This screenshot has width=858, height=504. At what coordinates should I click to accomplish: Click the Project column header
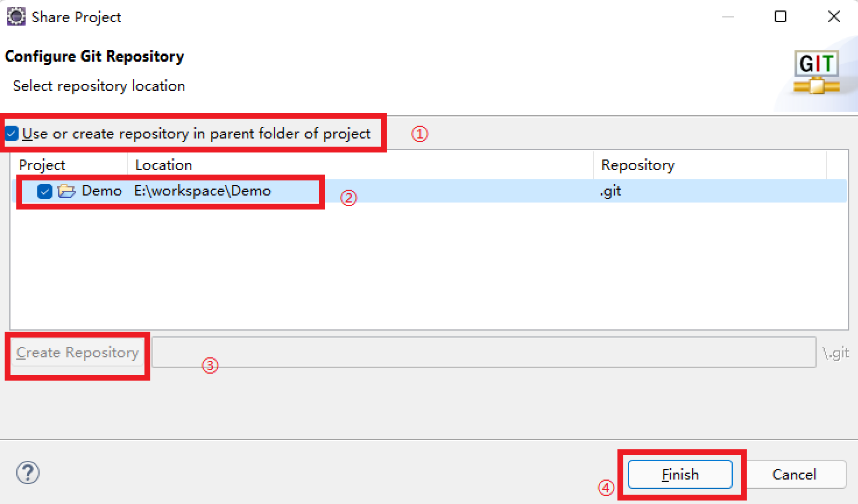tap(42, 165)
